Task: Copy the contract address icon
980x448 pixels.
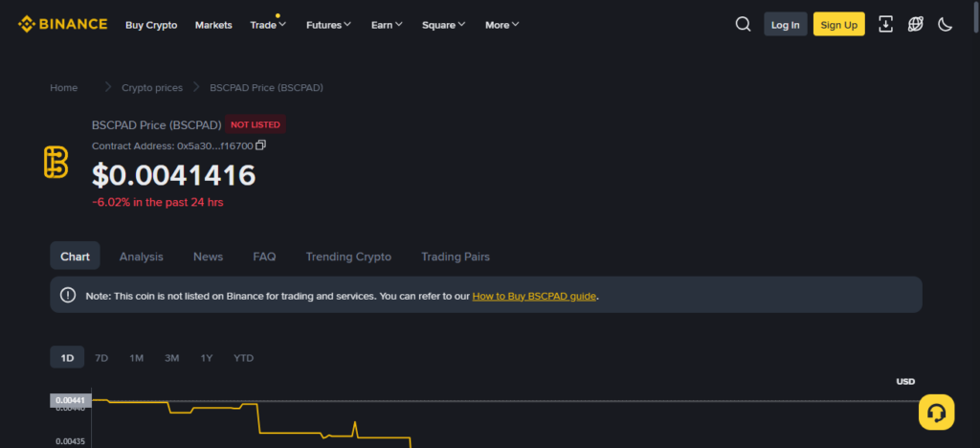Action: point(260,145)
